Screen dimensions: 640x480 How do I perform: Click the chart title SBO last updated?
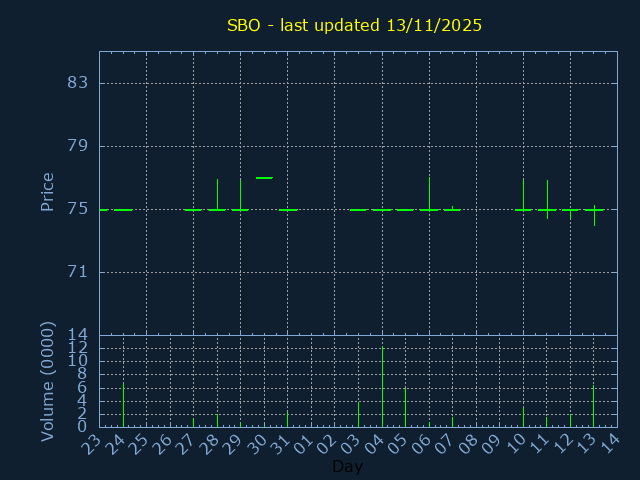(354, 25)
